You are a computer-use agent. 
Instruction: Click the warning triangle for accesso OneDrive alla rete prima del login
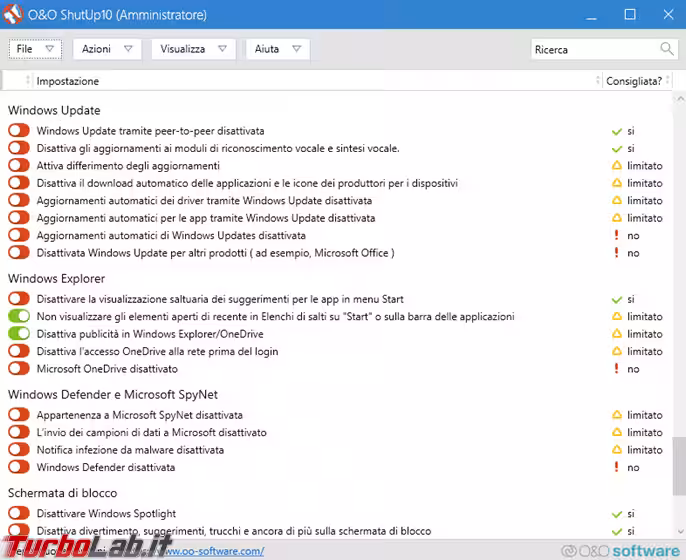(617, 351)
